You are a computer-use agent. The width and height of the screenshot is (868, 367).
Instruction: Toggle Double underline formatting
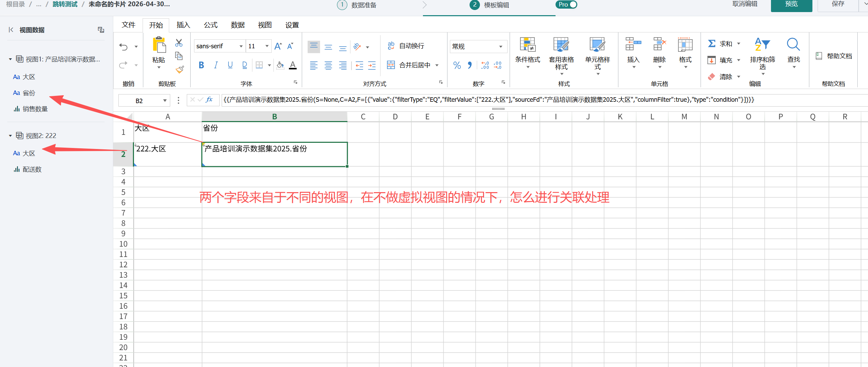click(x=244, y=65)
